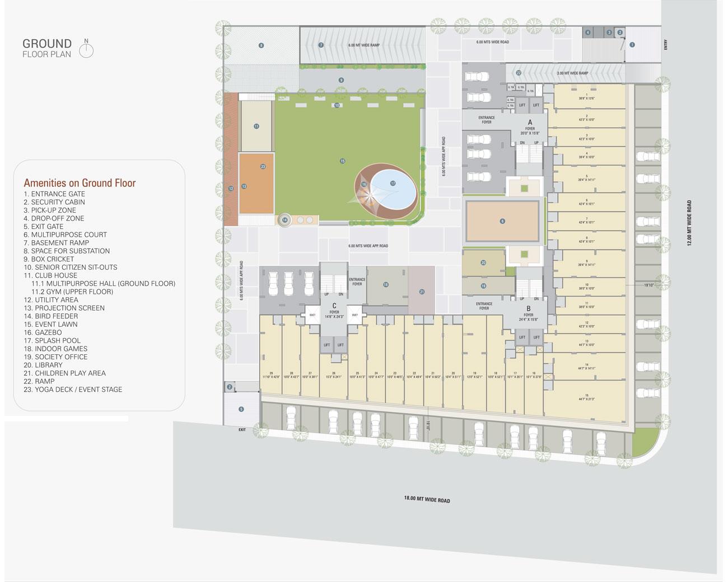Select marker 23 on the yoga deck
Viewport: 728px width, 582px height.
[263, 167]
